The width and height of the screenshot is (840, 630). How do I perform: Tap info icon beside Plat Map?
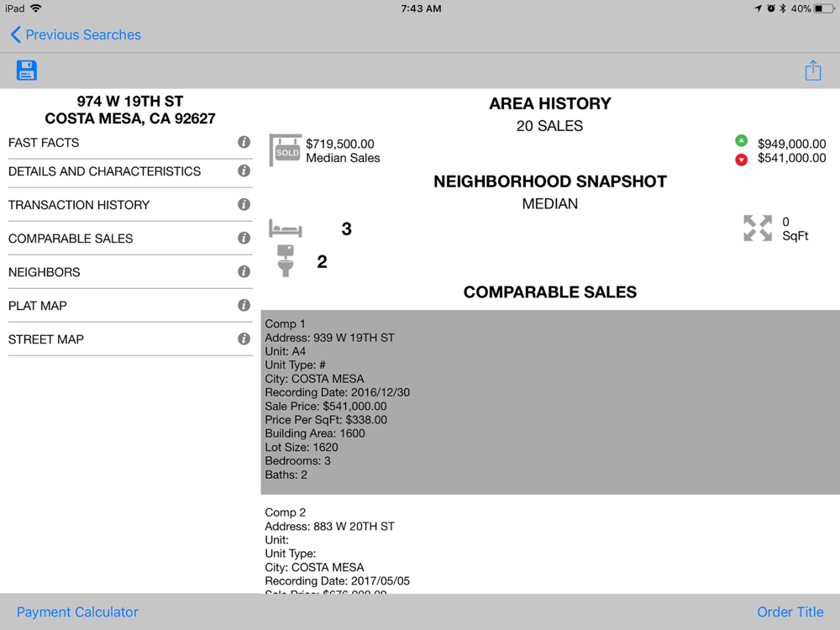tap(244, 306)
